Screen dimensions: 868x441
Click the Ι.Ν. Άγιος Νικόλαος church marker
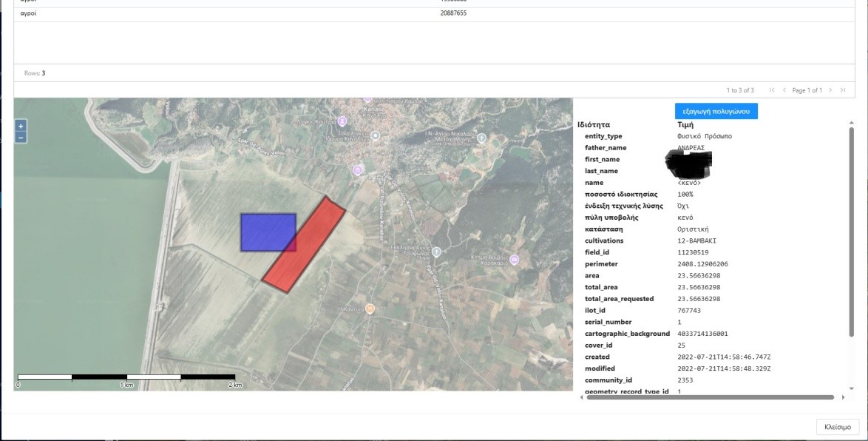point(482,138)
